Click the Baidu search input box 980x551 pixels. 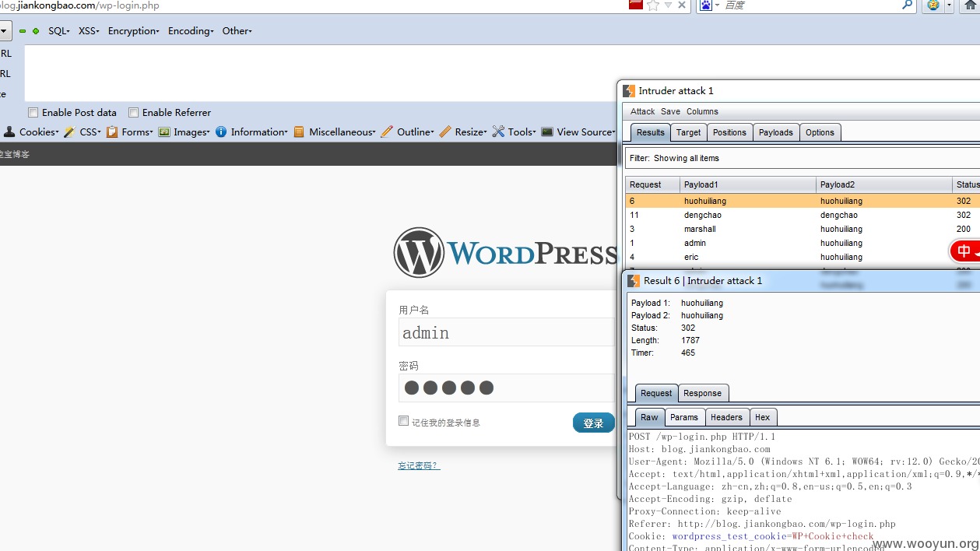810,5
